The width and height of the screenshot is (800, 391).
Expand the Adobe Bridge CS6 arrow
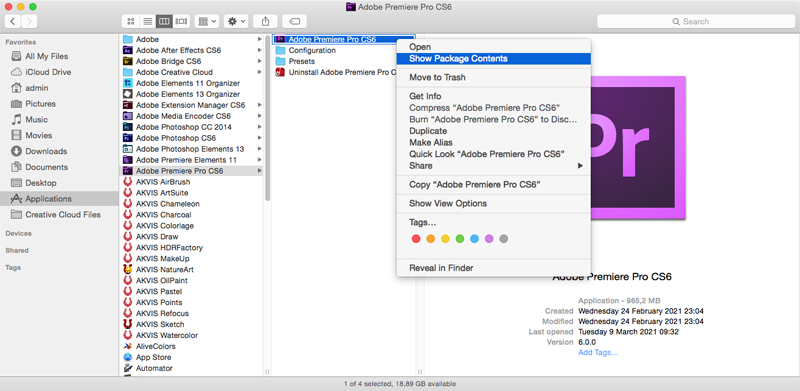tap(260, 61)
